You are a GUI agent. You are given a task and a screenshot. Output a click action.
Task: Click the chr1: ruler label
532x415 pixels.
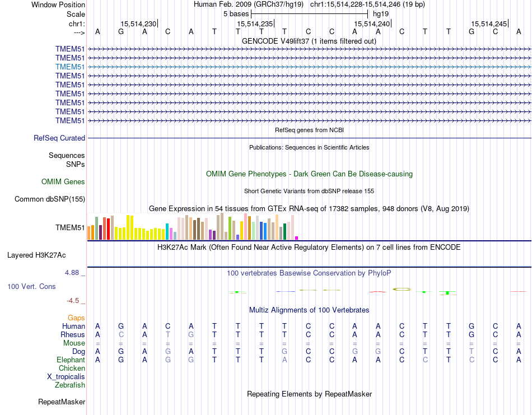click(x=77, y=24)
